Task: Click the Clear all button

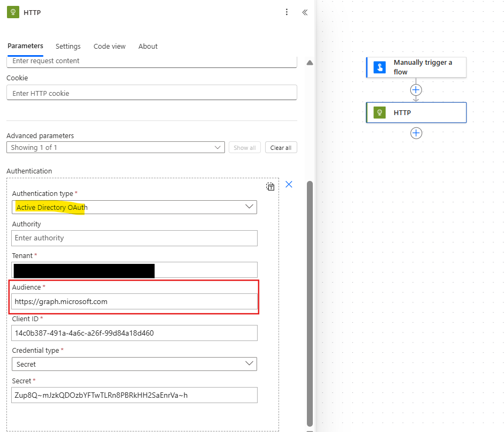Action: (x=281, y=147)
